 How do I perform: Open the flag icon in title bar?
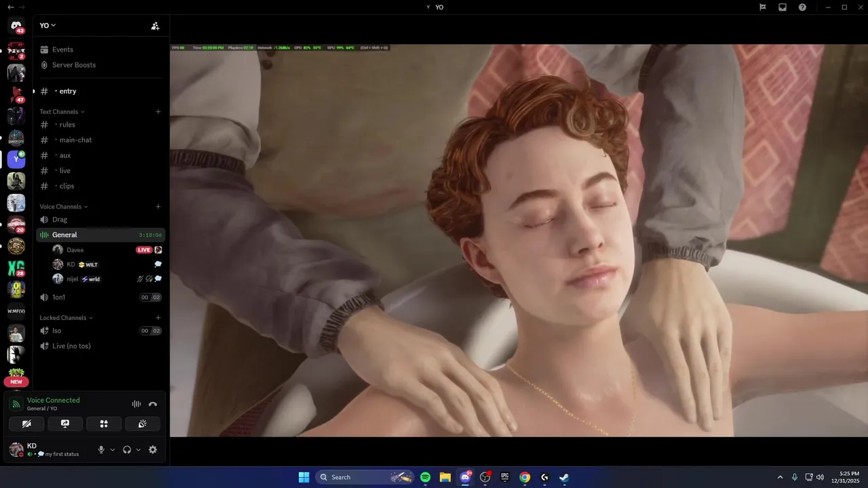click(762, 7)
